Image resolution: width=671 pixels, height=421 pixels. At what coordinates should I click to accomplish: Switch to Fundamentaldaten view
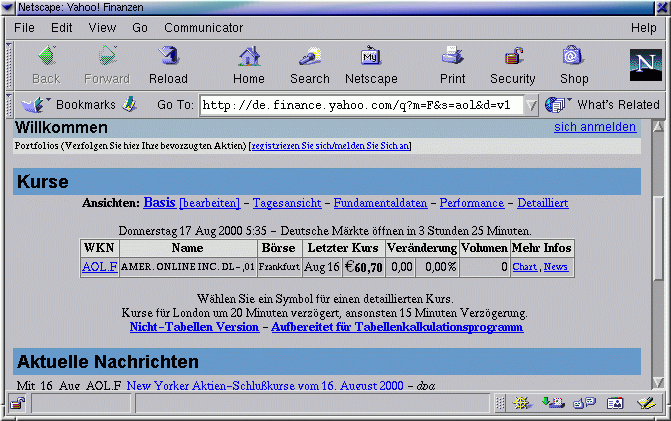380,203
